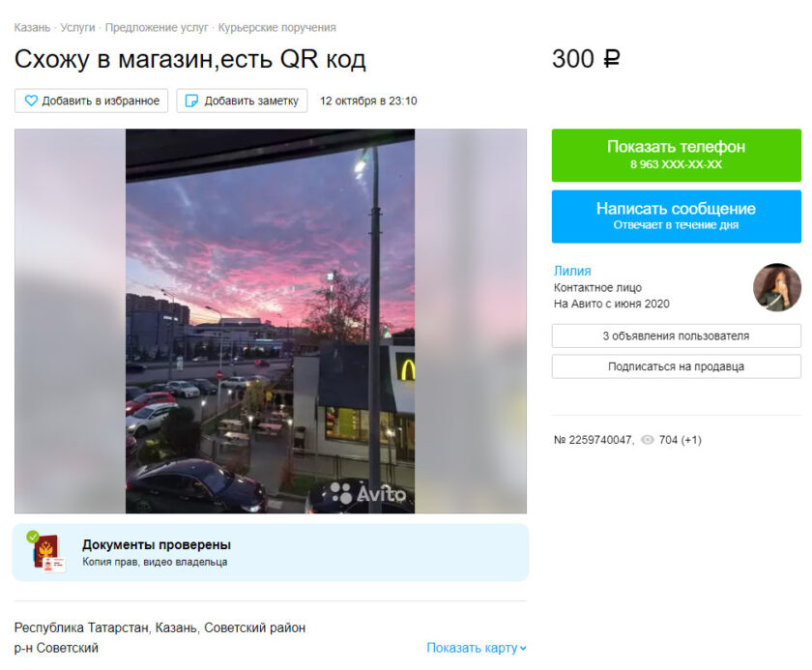Image resolution: width=812 pixels, height=670 pixels.
Task: Reveal phone with Показать телефон button
Action: (x=677, y=155)
